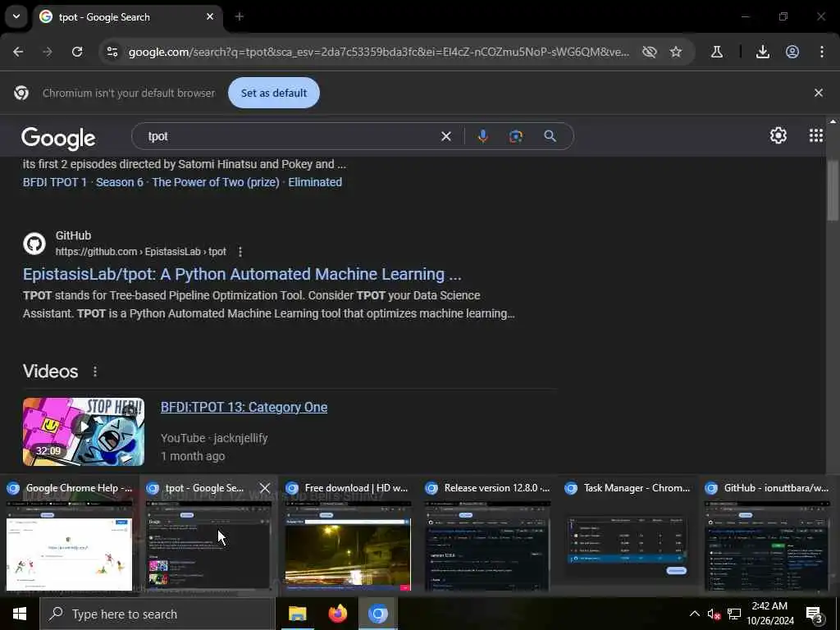Open the Chromium three-dot menu
Viewport: 840px width, 630px height.
tap(822, 52)
